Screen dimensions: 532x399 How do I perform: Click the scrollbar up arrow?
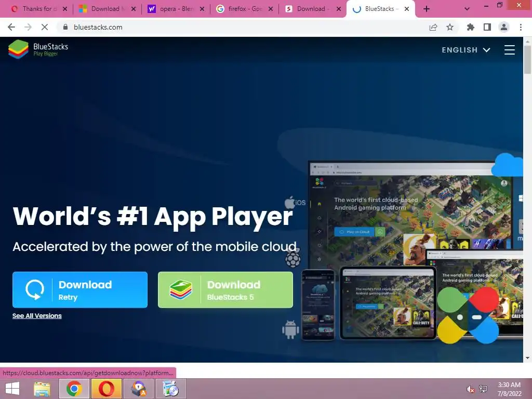527,41
